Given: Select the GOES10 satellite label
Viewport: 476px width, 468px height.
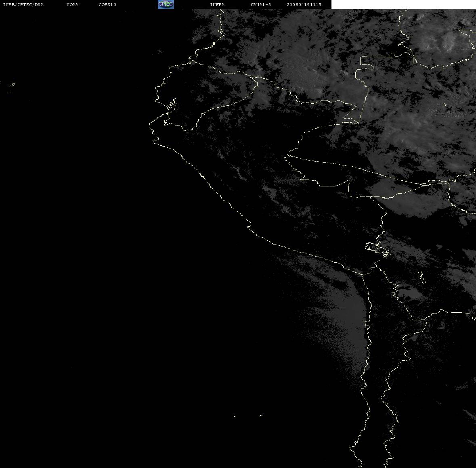Looking at the screenshot, I should coord(107,4).
